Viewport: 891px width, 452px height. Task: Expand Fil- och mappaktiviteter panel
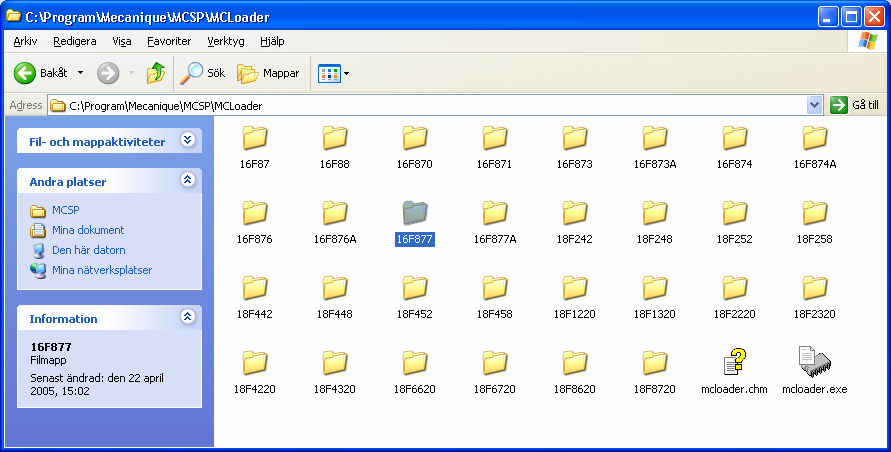[x=188, y=140]
